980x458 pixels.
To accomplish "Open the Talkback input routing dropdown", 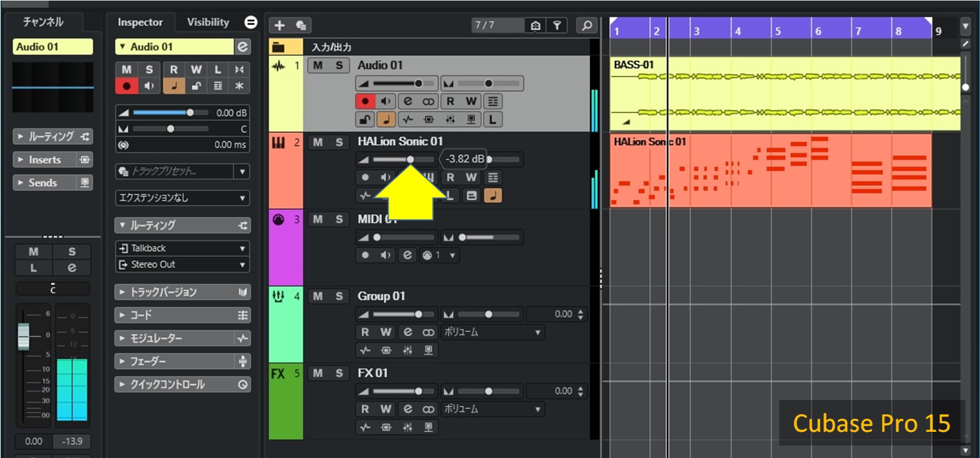I will tap(182, 248).
